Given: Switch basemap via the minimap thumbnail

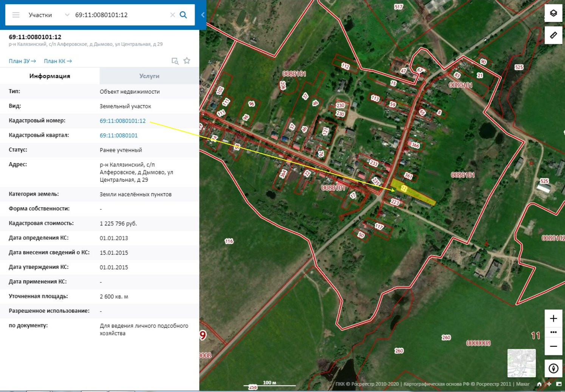Looking at the screenshot, I should (521, 363).
